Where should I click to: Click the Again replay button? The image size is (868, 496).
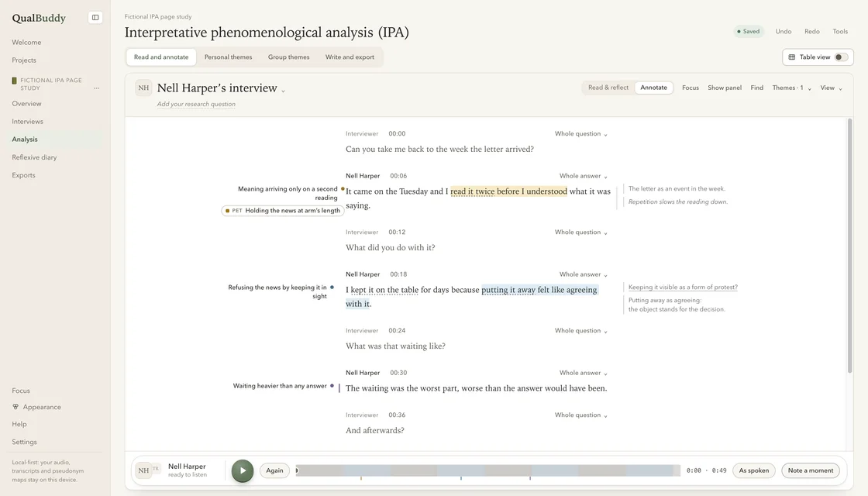click(274, 470)
